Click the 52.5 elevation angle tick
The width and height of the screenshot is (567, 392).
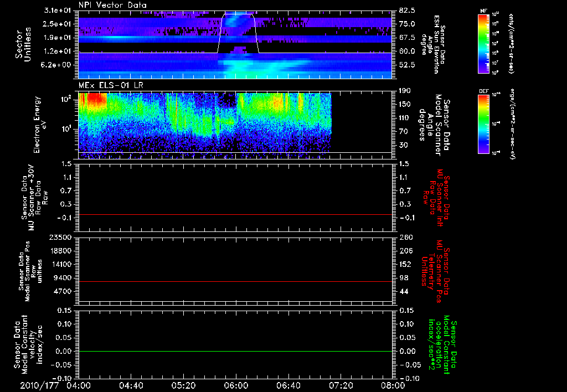pos(407,65)
